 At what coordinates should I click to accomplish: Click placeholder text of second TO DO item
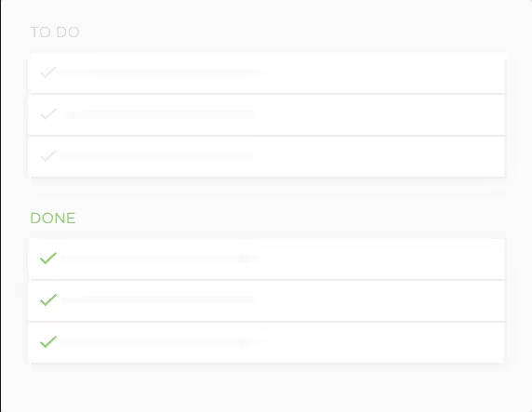(x=160, y=114)
